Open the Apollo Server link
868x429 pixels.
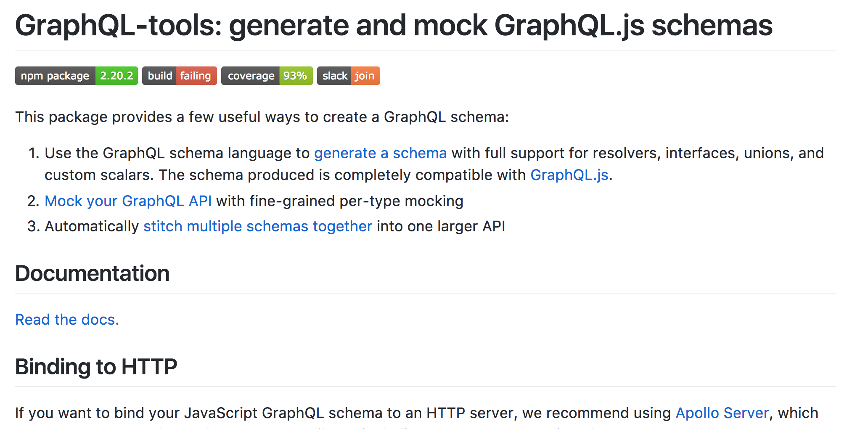click(722, 413)
